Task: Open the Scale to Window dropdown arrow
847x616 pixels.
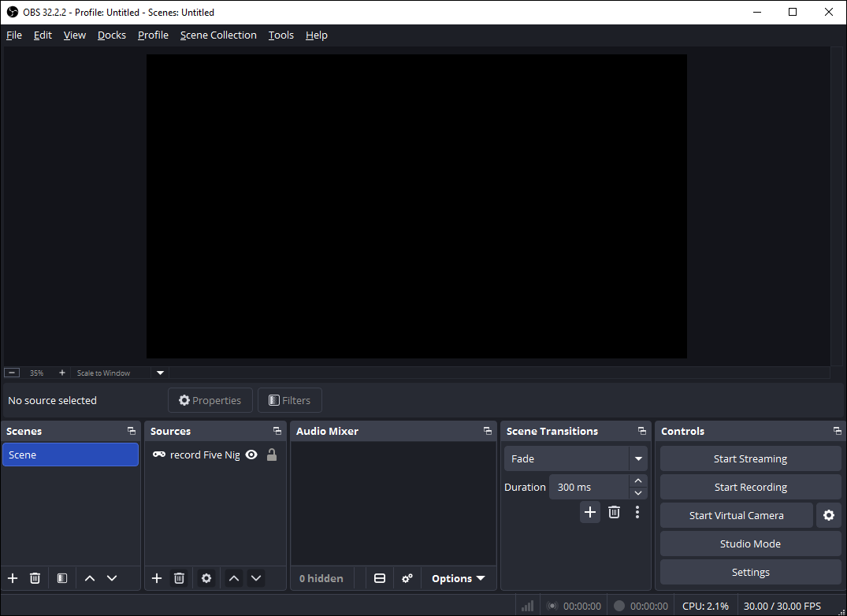Action: click(x=160, y=373)
